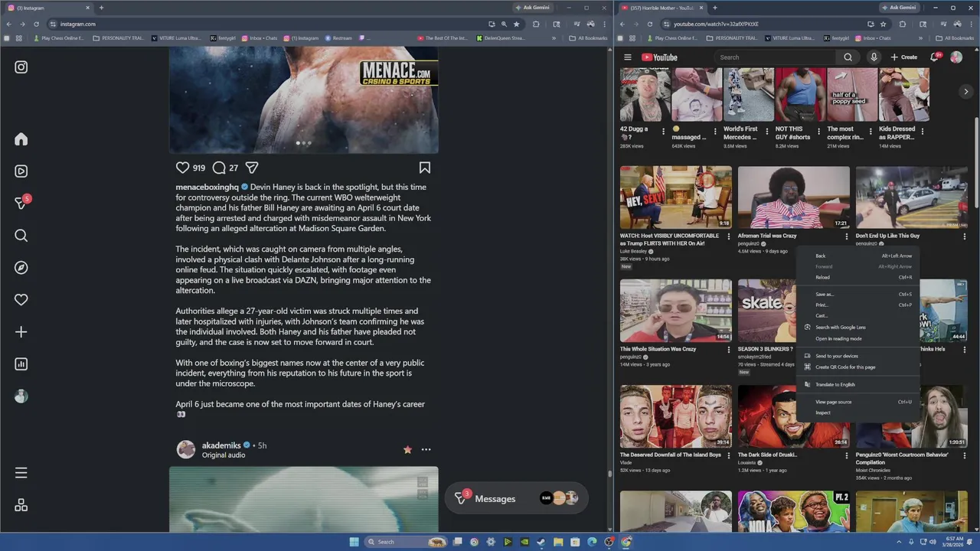Open the YouTube guide hamburger menu
The image size is (980, 551).
tap(627, 57)
